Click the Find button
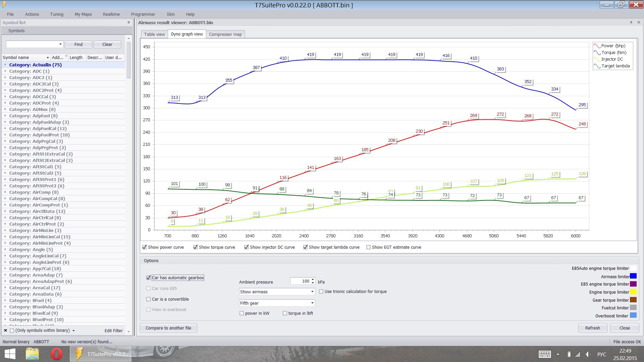Screen dimensions: 644x362 [78, 44]
